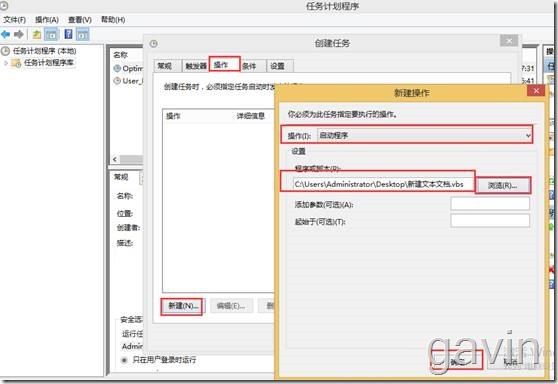Close the 创建任务 dialog
Screen dimensions: 558x384
coord(509,41)
